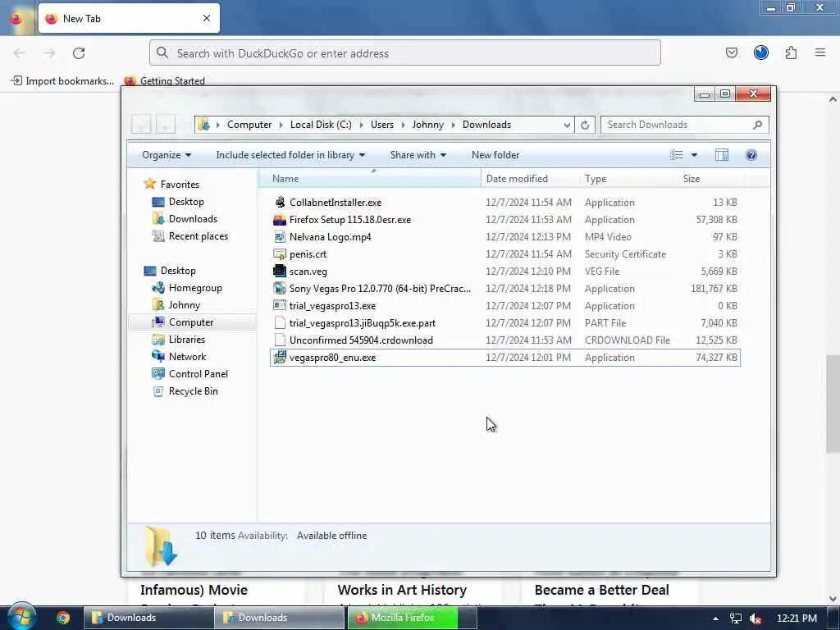Click the network tray icon
Screen dimensions: 840x630
(x=736, y=619)
